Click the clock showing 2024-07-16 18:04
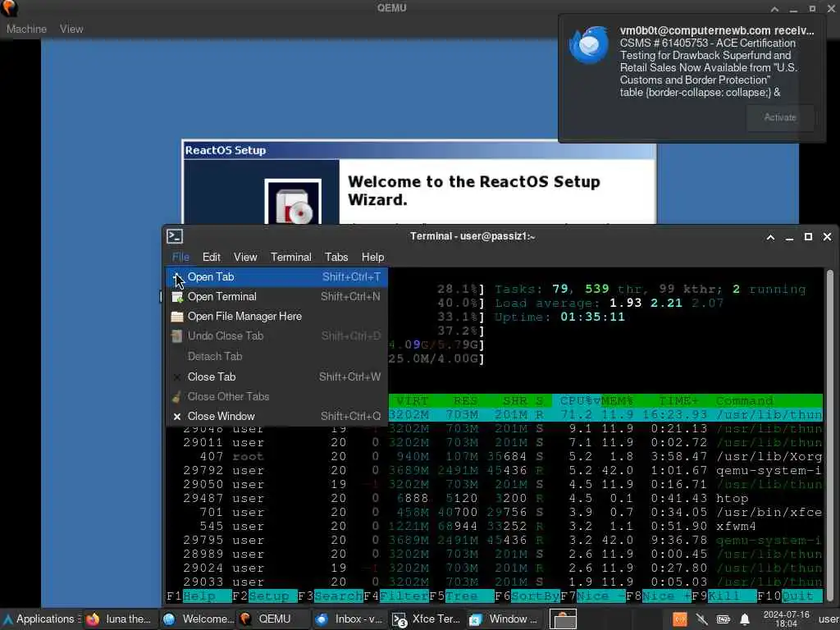Screen dimensions: 840x630 point(786,619)
